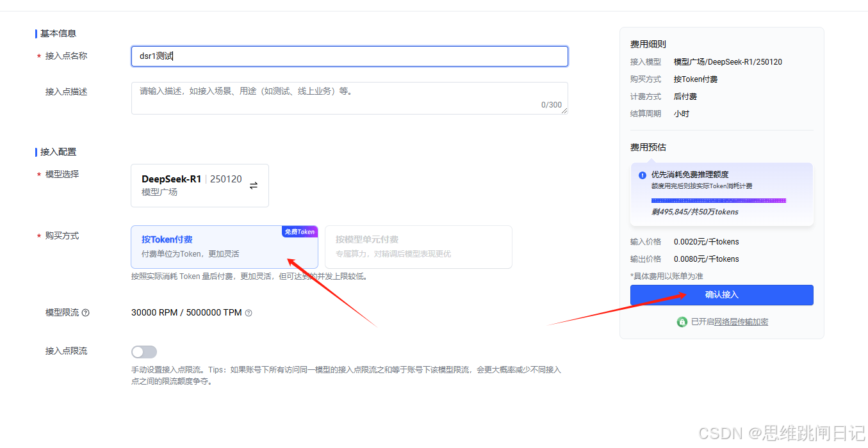
Task: Click the 费用预估 heading
Action: point(648,147)
